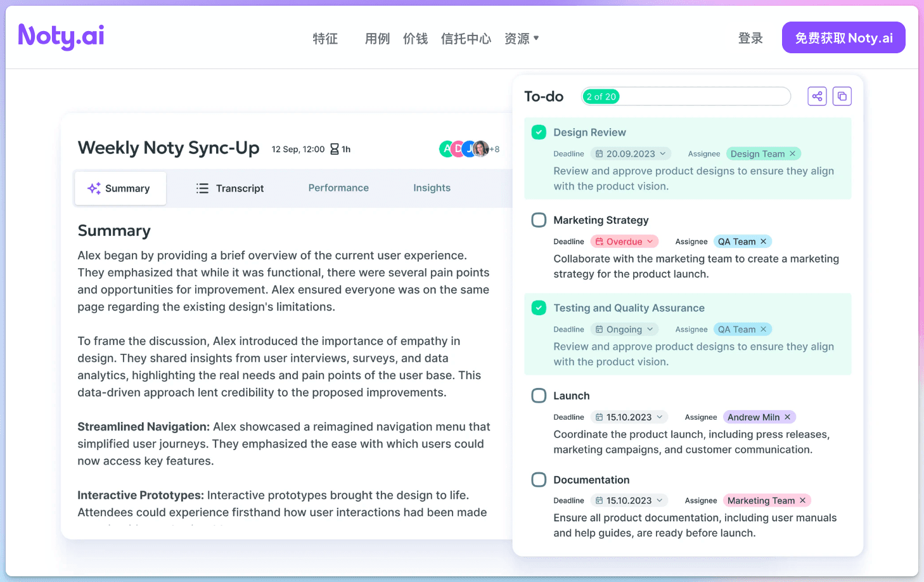Open Documentation 15.10.2023 deadline dropdown
This screenshot has width=924, height=582.
coord(629,500)
